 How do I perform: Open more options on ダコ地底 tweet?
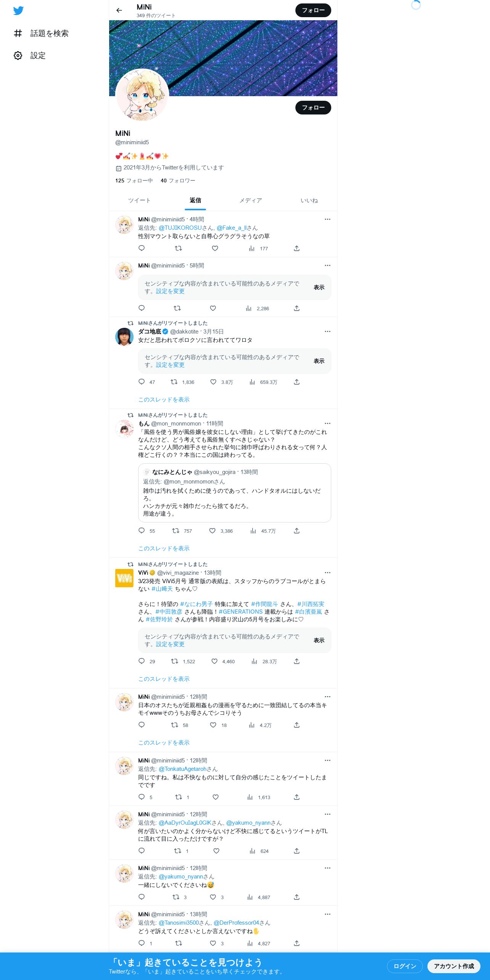[327, 332]
